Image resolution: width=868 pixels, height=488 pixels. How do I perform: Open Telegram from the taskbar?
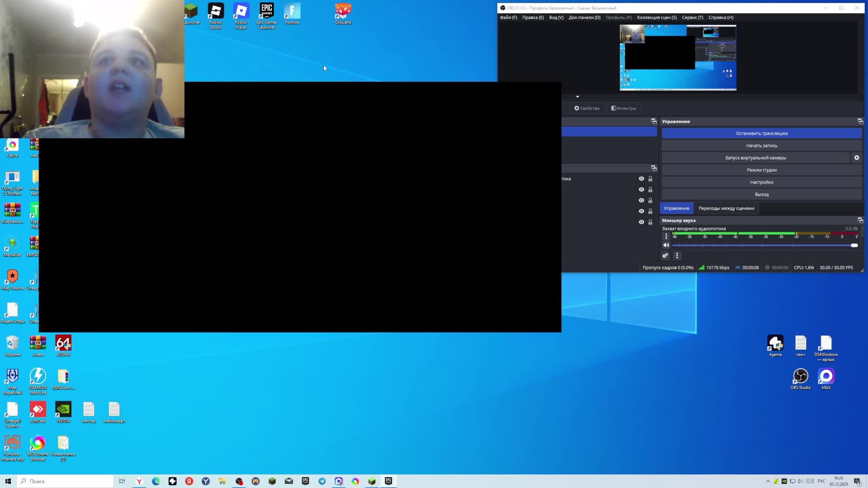322,481
